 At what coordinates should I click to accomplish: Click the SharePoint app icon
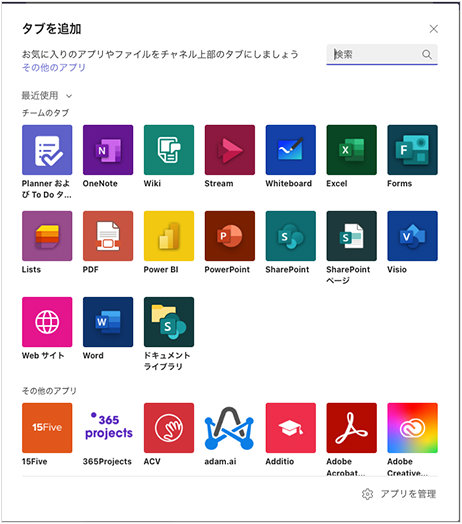291,236
